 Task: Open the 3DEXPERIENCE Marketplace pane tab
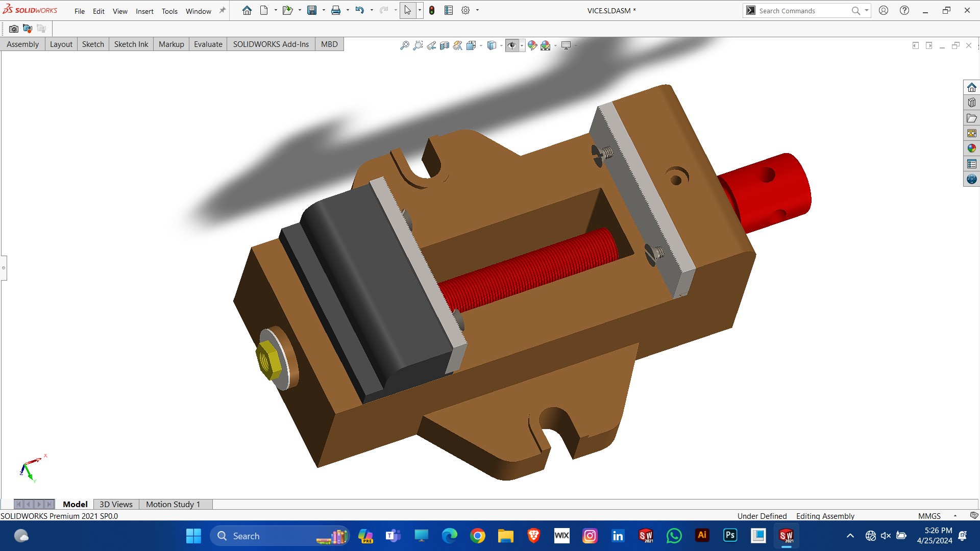971,179
